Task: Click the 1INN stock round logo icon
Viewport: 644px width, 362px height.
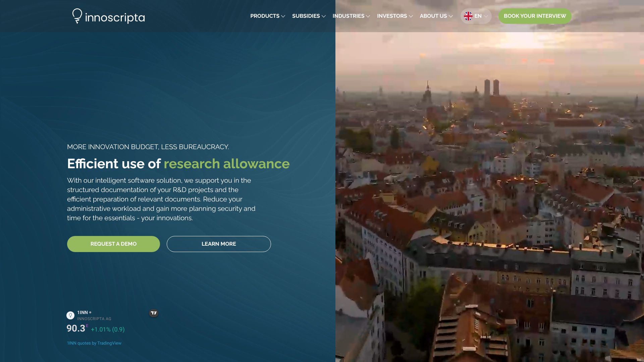Action: click(x=70, y=315)
